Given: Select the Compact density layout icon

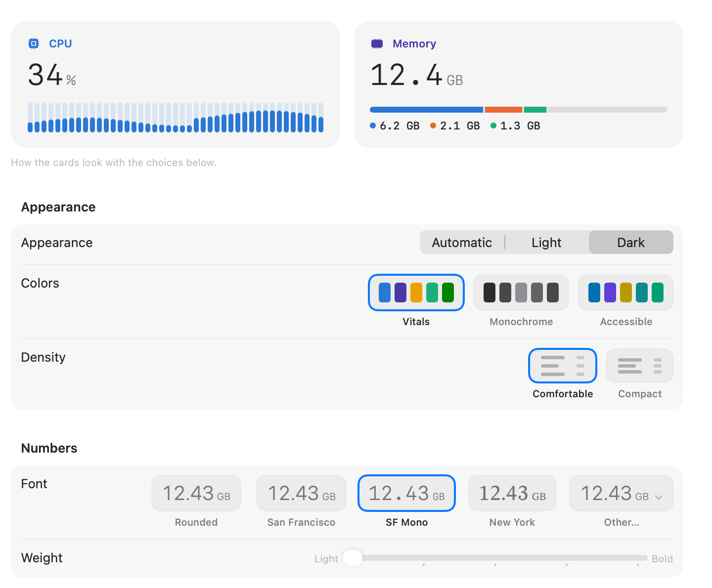Looking at the screenshot, I should [x=640, y=366].
